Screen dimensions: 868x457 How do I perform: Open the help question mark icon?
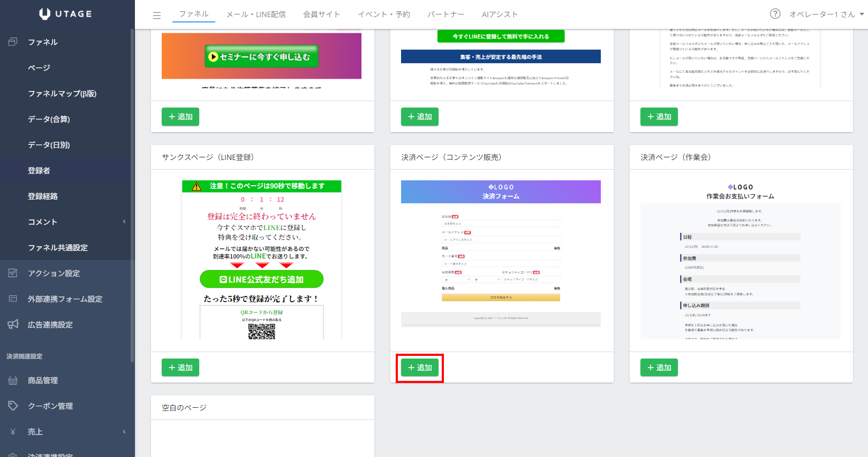(x=775, y=14)
